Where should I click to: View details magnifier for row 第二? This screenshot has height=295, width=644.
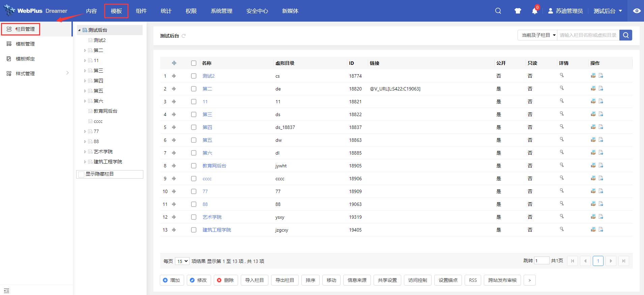(562, 88)
